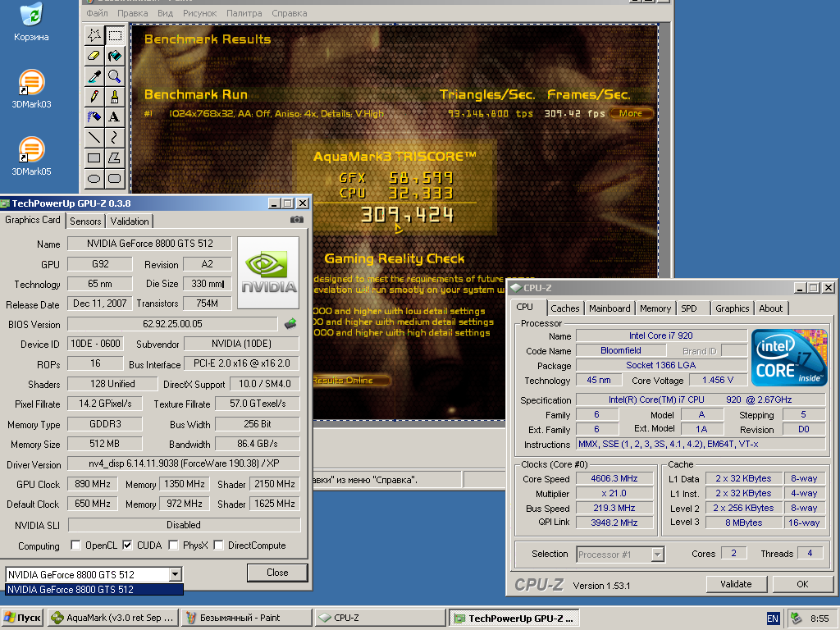Select the Line tool in Paint

(x=94, y=138)
